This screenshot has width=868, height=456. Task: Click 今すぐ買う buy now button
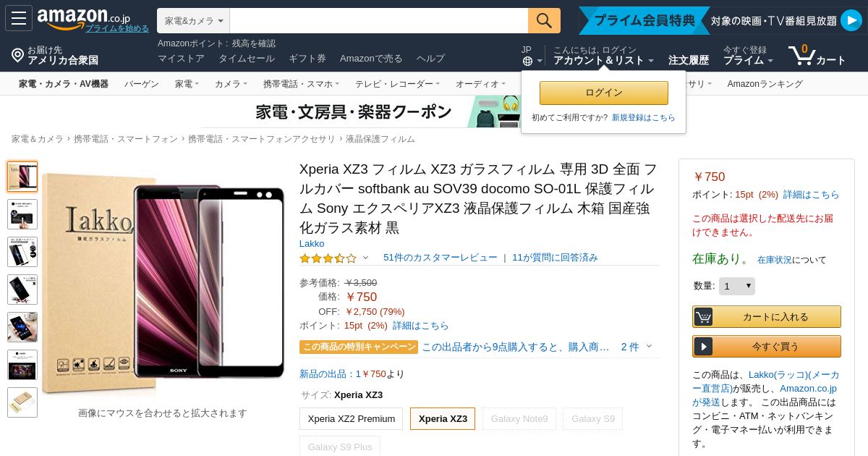[x=767, y=347]
